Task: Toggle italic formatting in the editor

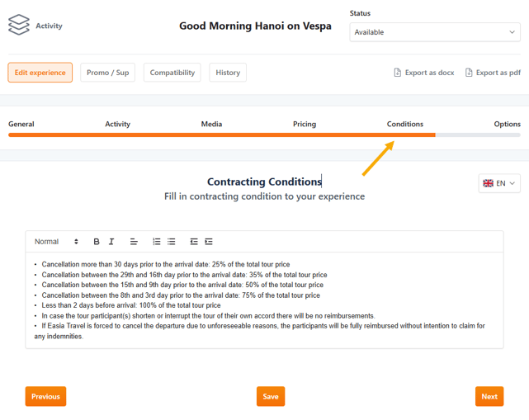Action: click(x=111, y=242)
